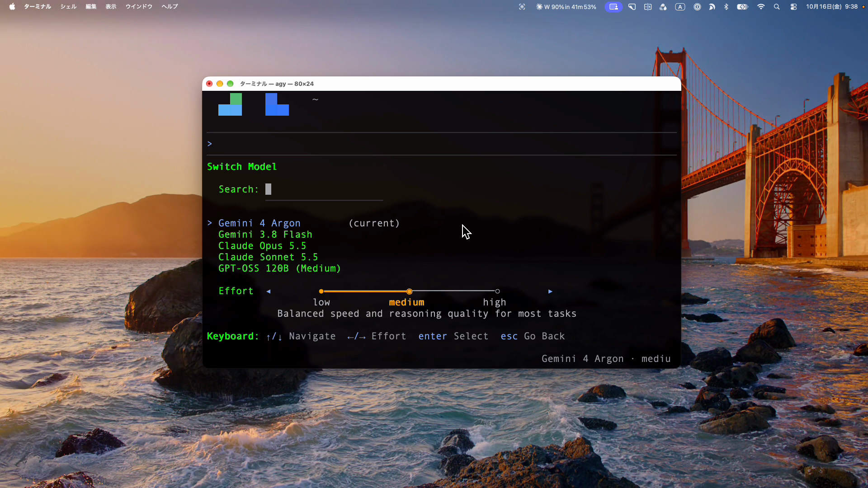Select Claude Opus 5.5 model

click(262, 246)
